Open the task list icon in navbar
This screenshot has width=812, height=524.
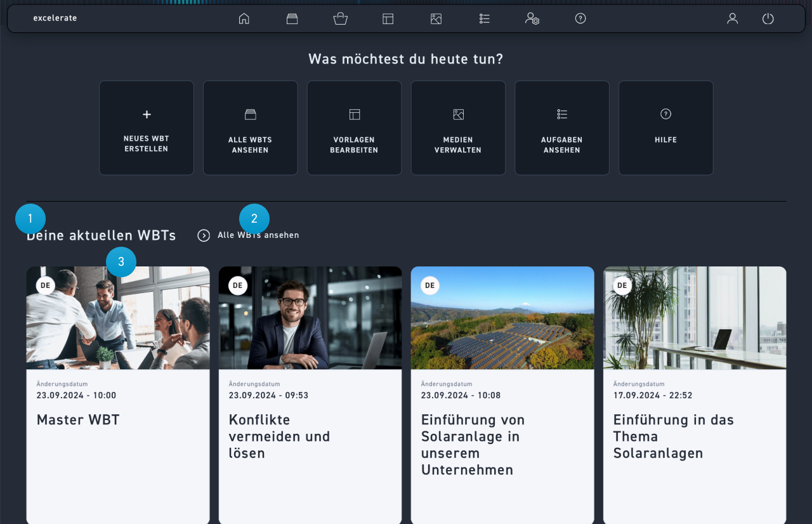485,18
